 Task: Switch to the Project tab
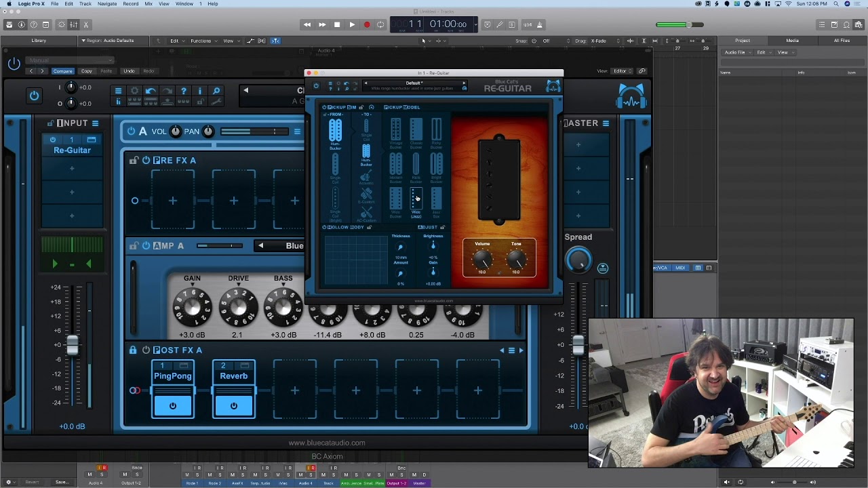point(743,41)
